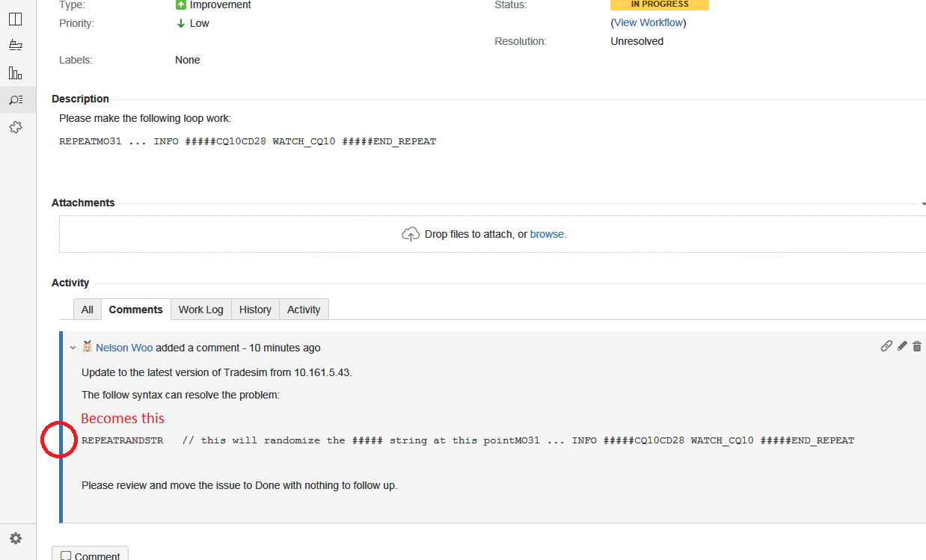Open the Activity tab
The image size is (926, 560).
click(304, 310)
